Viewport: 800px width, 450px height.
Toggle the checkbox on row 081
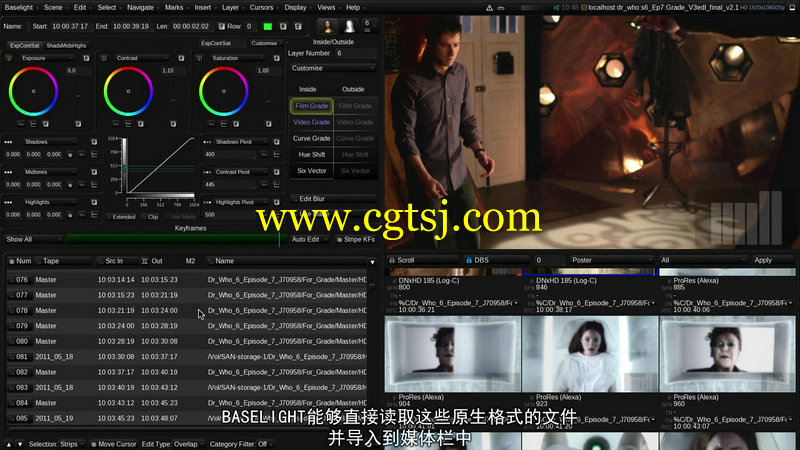pyautogui.click(x=11, y=357)
